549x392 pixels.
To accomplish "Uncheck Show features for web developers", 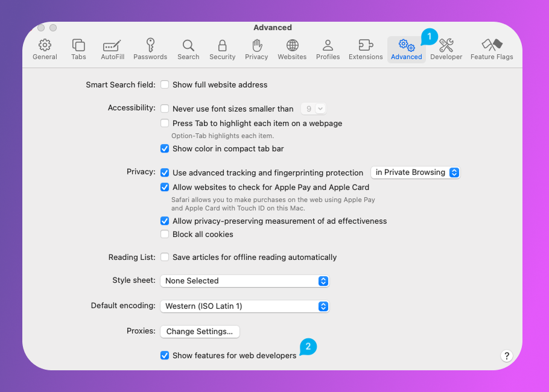I will pyautogui.click(x=165, y=356).
